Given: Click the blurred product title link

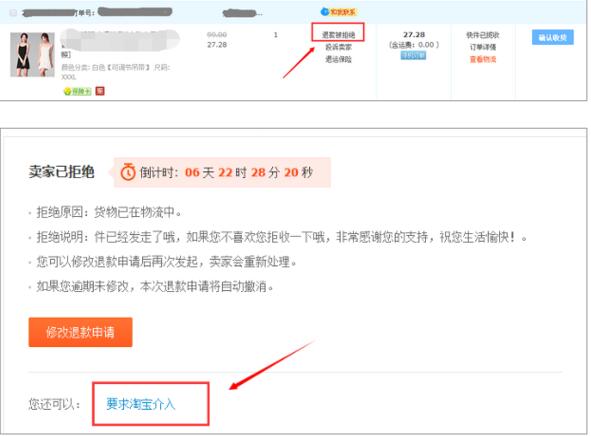Looking at the screenshot, I should [x=120, y=40].
